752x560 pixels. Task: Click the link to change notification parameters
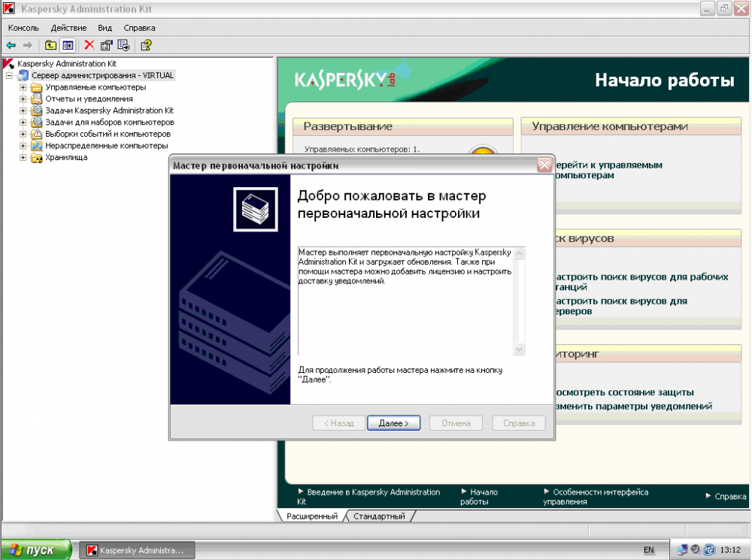coord(633,406)
